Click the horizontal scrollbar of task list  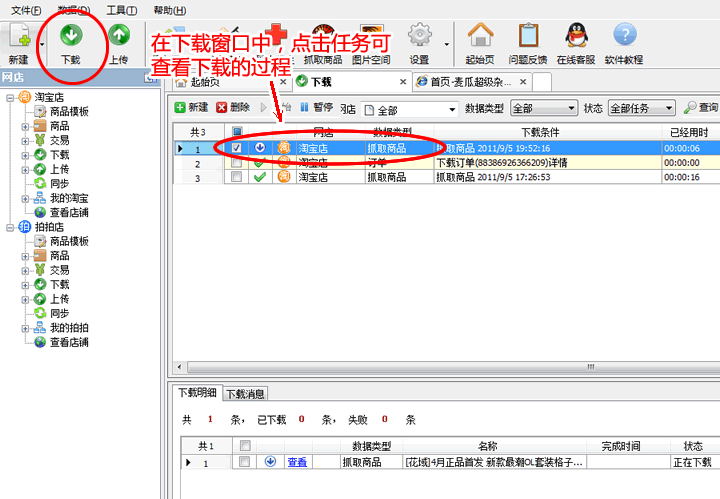click(452, 367)
